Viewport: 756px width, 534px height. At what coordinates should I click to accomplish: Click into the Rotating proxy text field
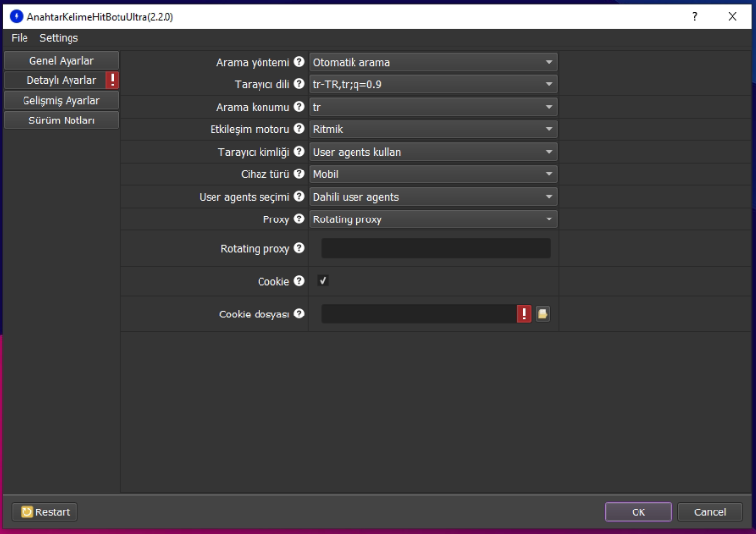(x=436, y=249)
